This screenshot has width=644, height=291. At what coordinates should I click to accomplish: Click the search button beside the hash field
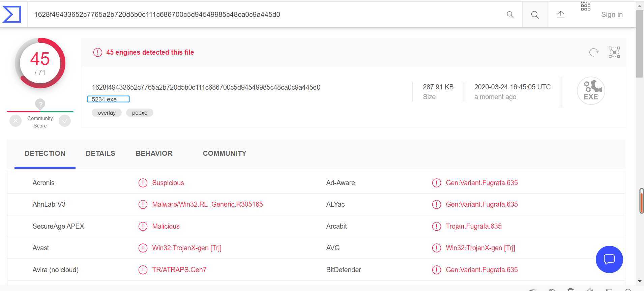coord(535,14)
